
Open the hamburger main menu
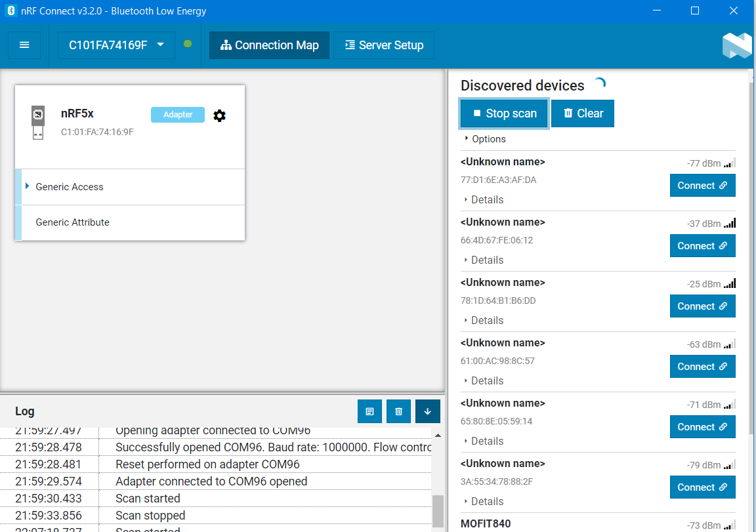pos(24,45)
